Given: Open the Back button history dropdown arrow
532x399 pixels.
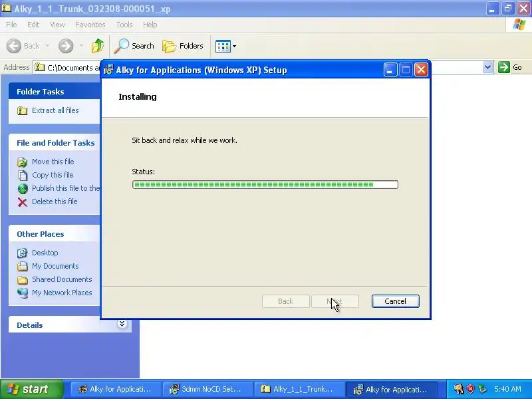Looking at the screenshot, I should [x=47, y=46].
